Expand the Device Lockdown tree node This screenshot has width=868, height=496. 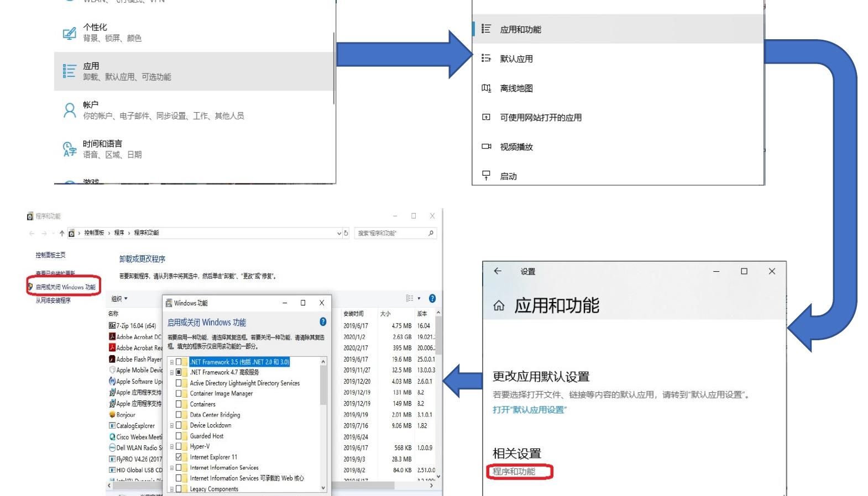[x=171, y=426]
